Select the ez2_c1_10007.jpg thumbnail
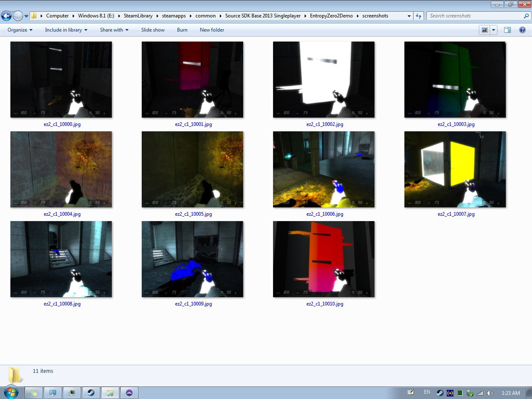 point(455,169)
